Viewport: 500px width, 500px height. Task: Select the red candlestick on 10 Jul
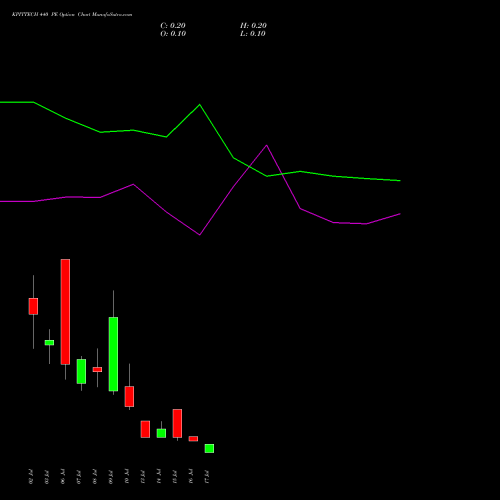pyautogui.click(x=129, y=397)
